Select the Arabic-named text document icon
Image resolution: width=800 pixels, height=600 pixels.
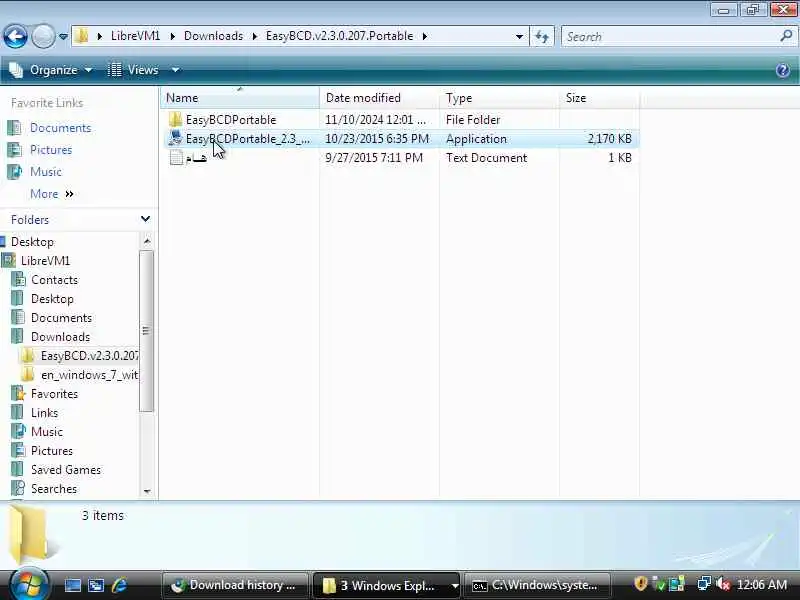[176, 158]
